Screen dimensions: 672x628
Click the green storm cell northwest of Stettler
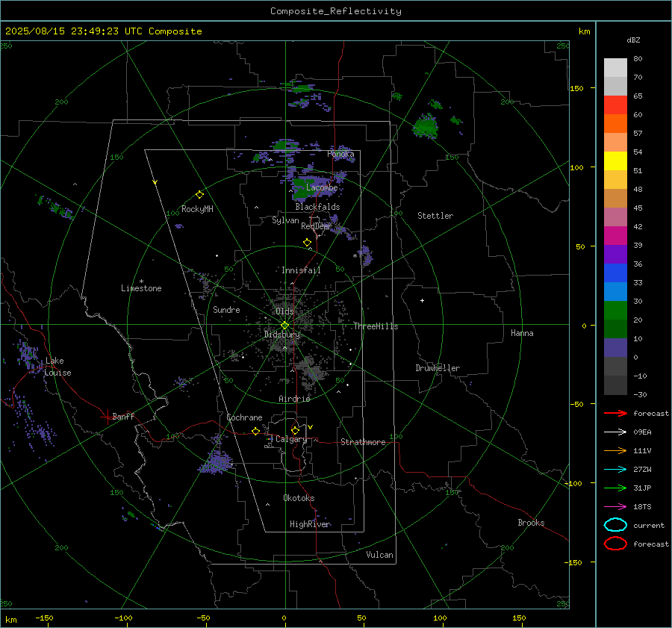(x=426, y=126)
